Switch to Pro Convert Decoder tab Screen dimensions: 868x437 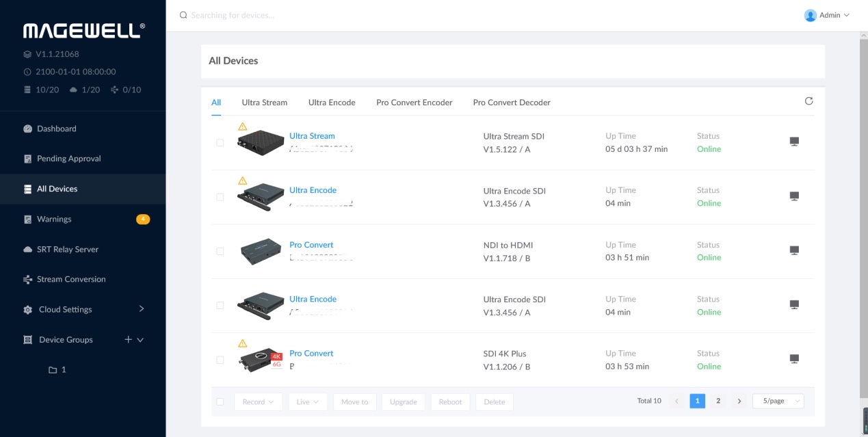[512, 103]
